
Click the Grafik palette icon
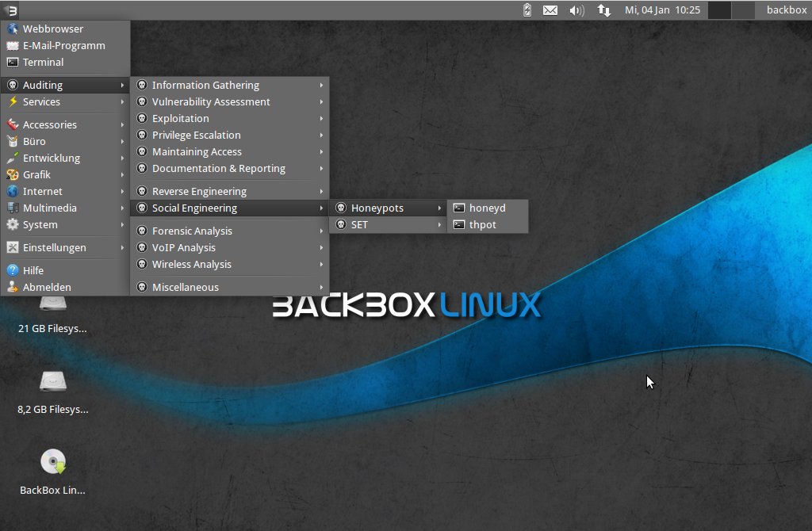(13, 174)
